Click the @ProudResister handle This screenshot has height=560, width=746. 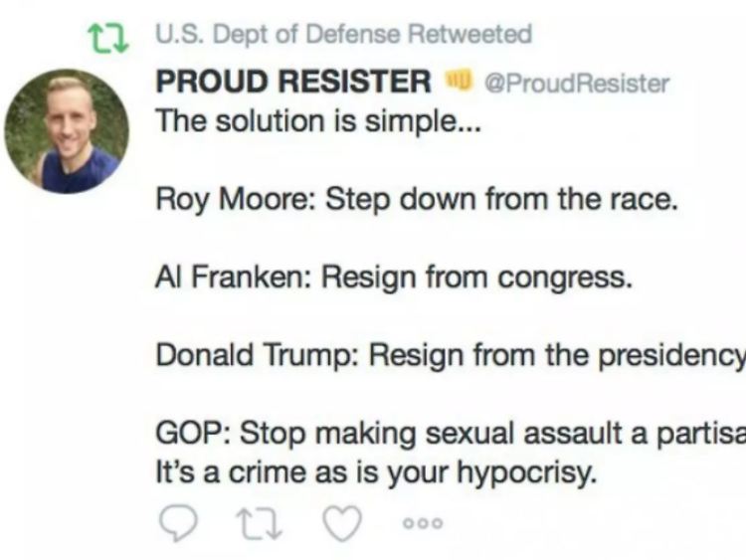(576, 83)
